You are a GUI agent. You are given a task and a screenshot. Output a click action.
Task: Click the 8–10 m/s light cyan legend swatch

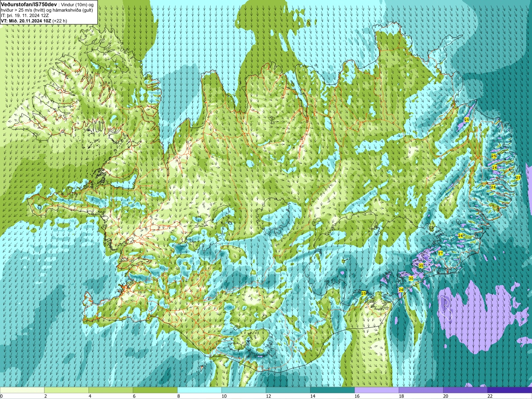[x=199, y=390]
